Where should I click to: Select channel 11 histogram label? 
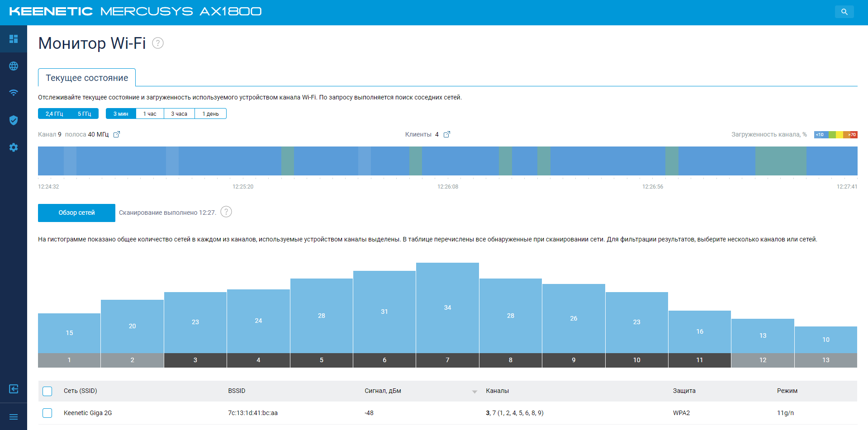700,360
